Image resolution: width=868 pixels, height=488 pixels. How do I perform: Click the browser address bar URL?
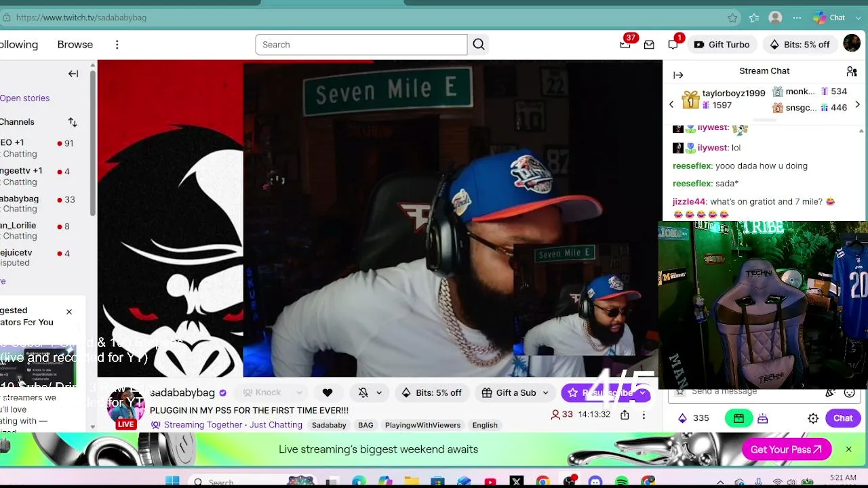tap(81, 18)
